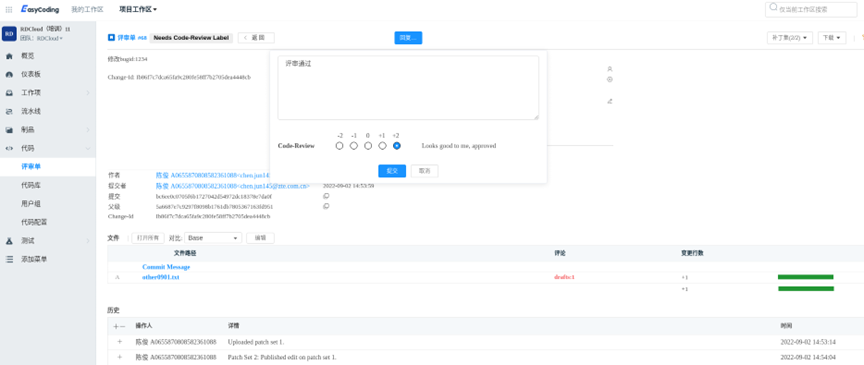The height and width of the screenshot is (365, 864).
Task: Focus the workspace search field
Action: point(811,9)
